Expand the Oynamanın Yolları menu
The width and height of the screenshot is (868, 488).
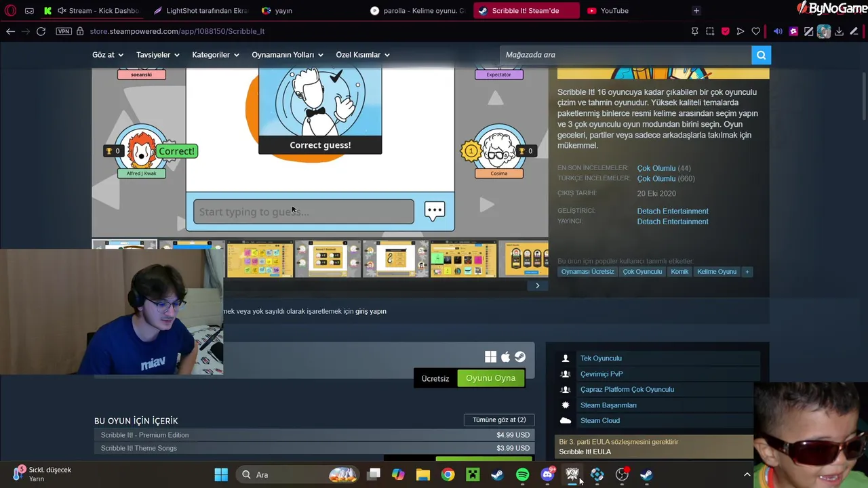288,55
